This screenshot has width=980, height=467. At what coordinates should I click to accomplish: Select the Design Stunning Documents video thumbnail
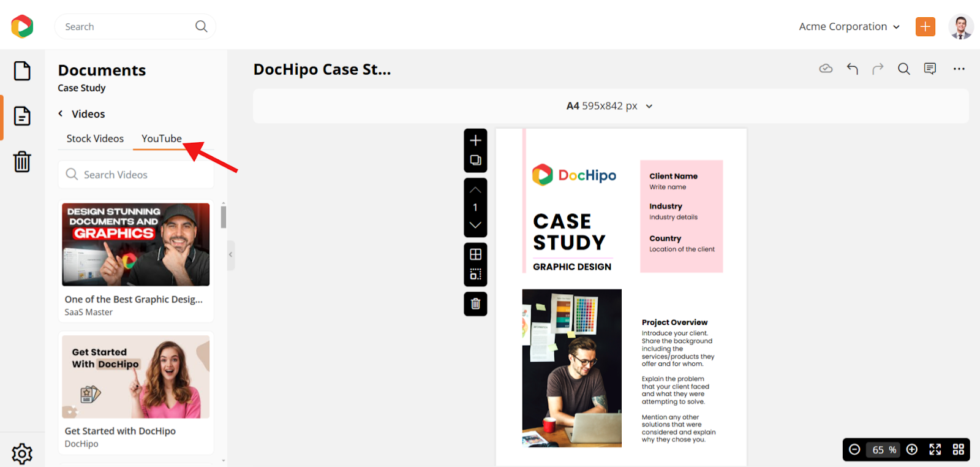136,245
